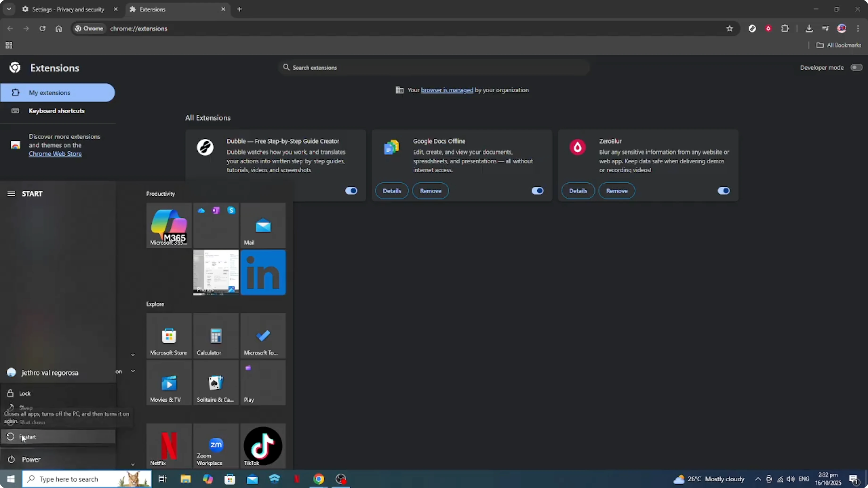This screenshot has width=868, height=488.
Task: Disable the Google Docs Offline toggle
Action: pos(538,191)
